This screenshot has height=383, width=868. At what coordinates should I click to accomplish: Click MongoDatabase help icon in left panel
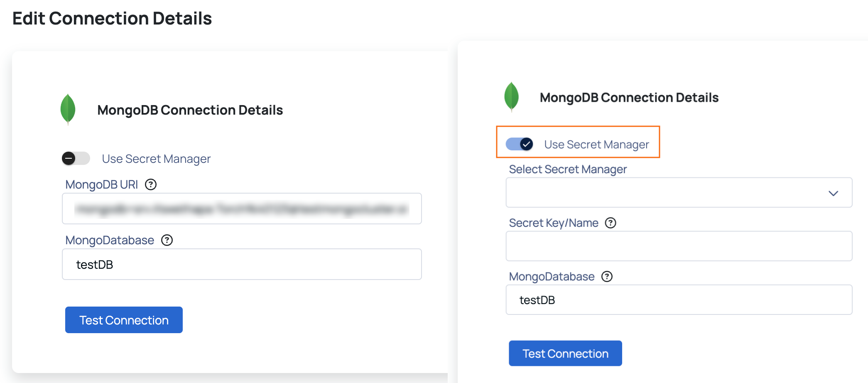pos(167,240)
